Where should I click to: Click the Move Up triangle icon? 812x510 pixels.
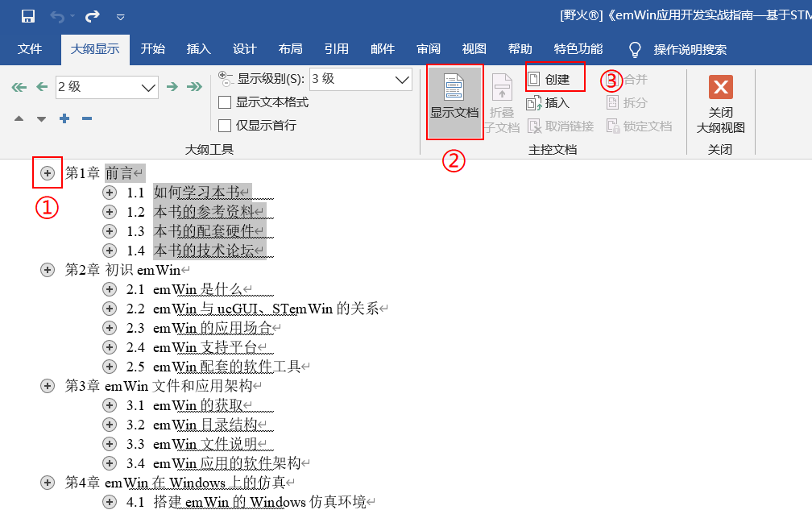click(x=19, y=118)
